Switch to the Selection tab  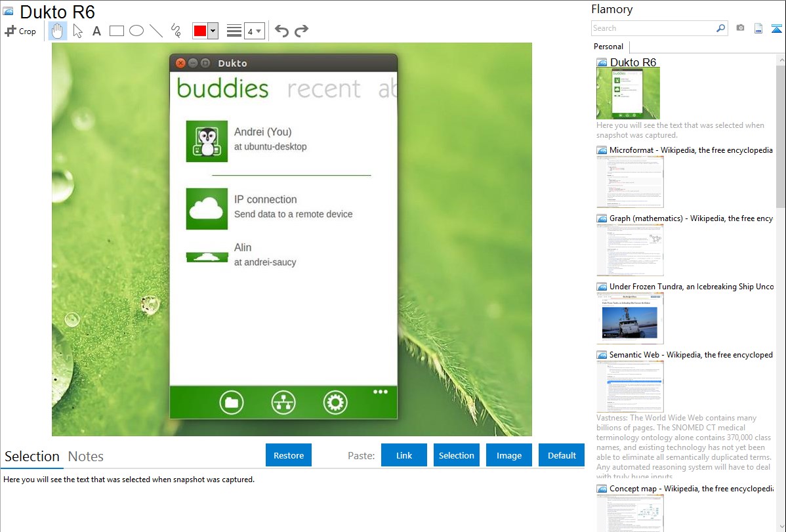point(32,457)
